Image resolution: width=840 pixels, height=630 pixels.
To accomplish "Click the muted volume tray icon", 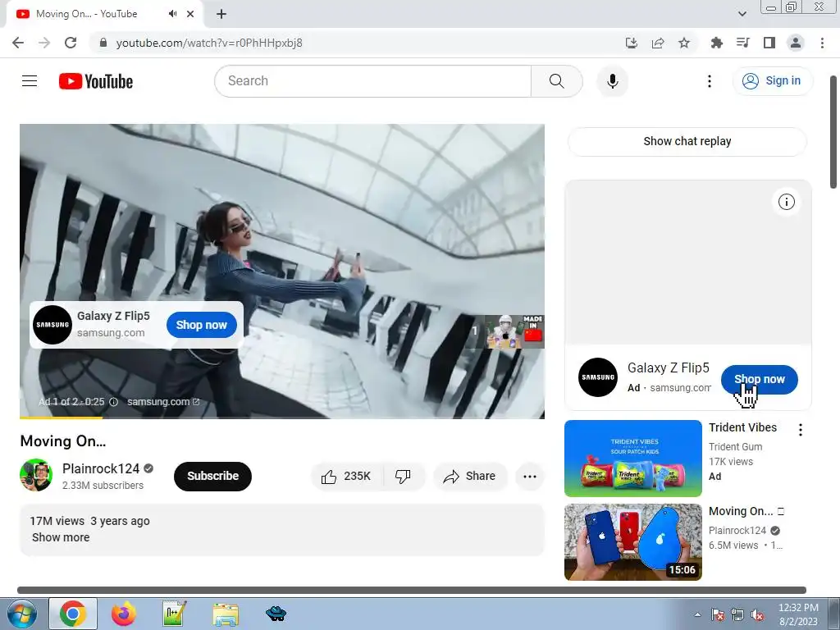I will click(757, 614).
